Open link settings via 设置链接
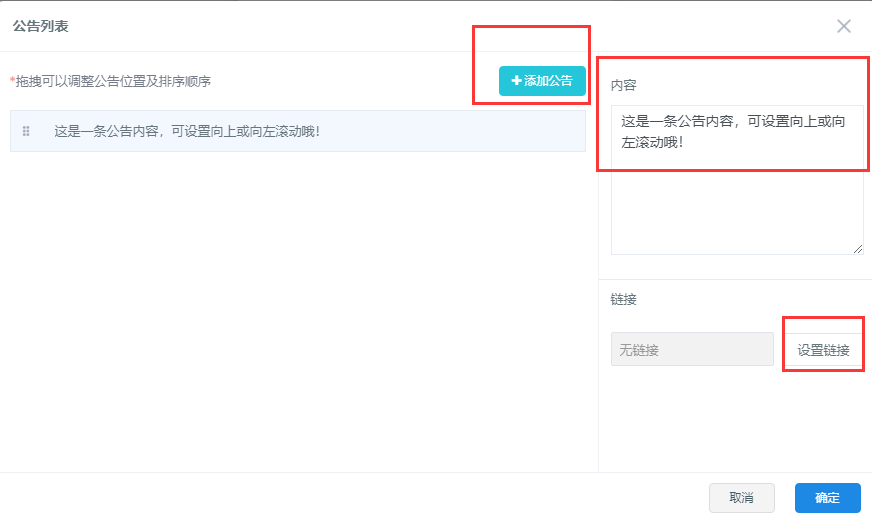 [x=823, y=350]
